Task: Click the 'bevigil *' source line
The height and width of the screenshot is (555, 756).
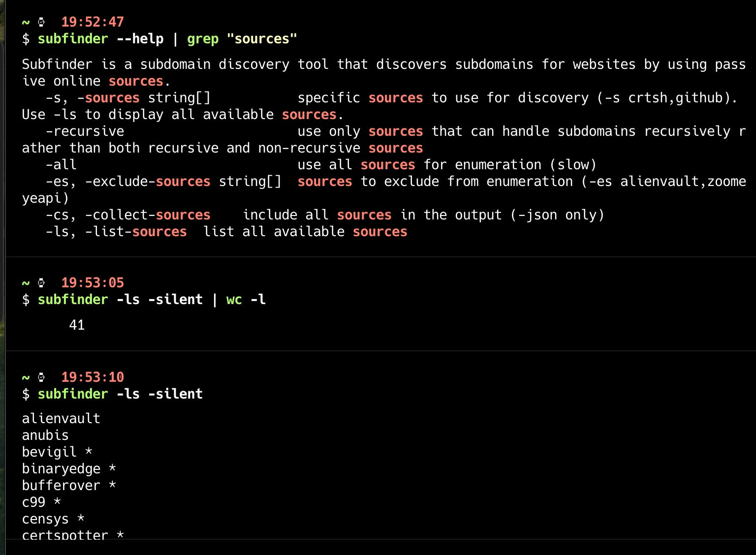Action: (x=57, y=452)
